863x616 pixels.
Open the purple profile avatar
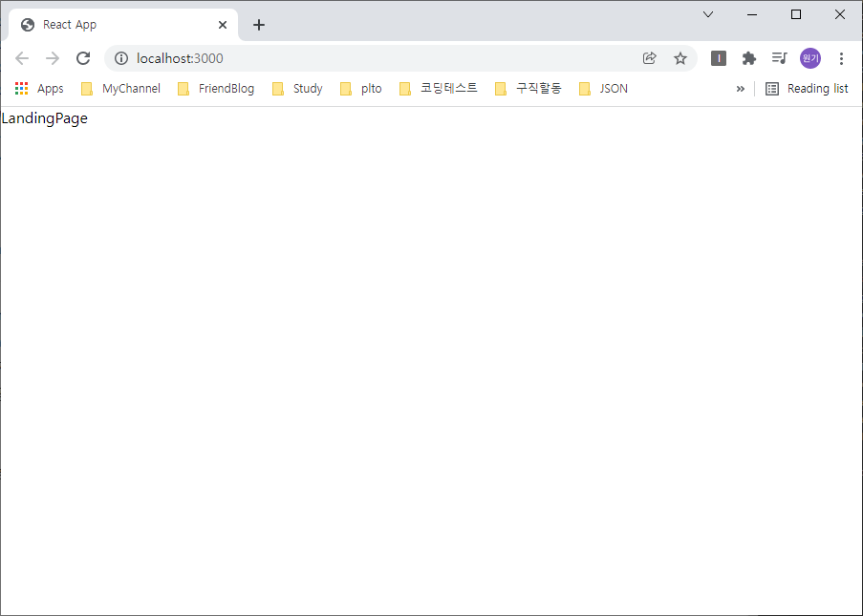pyautogui.click(x=810, y=58)
